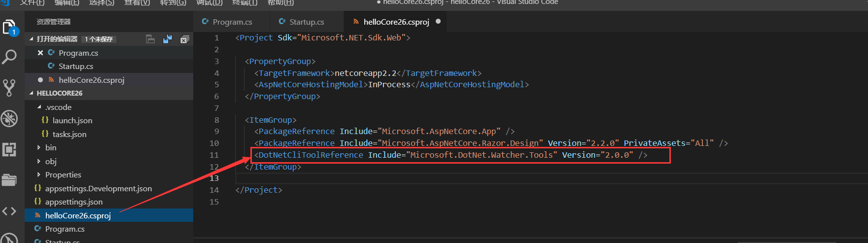Viewport: 868px width, 243px height.
Task: Open the Extensions view icon
Action: click(x=9, y=149)
